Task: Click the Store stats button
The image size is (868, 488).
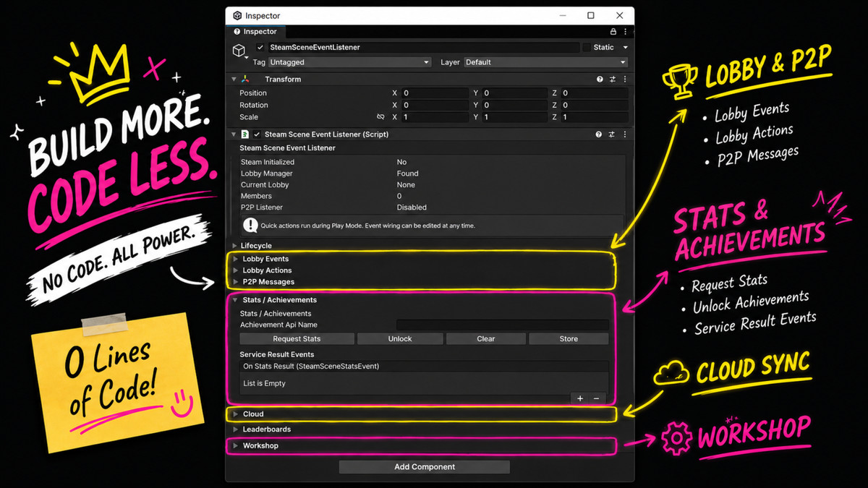Action: pyautogui.click(x=569, y=339)
